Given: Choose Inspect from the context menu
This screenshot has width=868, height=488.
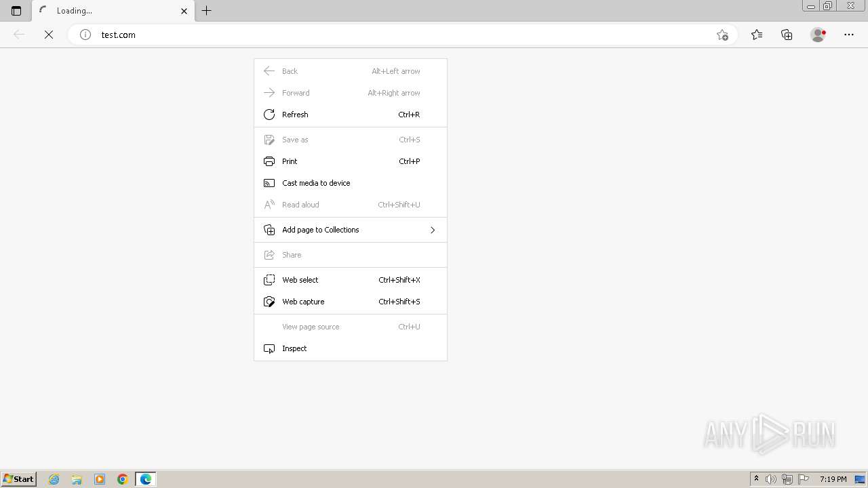Looking at the screenshot, I should pos(351,348).
